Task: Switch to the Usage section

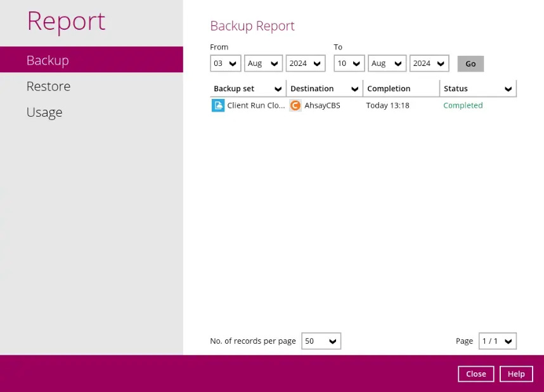Action: click(44, 112)
